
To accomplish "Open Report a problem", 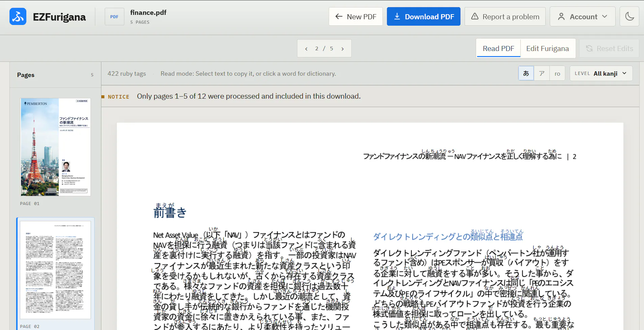I will (505, 17).
